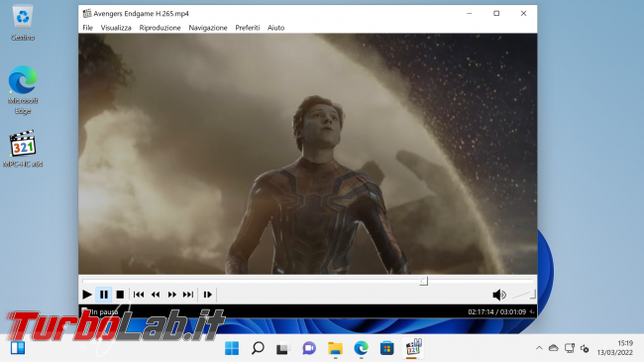Select the Microsoft Edge desktop shortcut
Image resolution: width=644 pixels, height=362 pixels.
point(23,89)
